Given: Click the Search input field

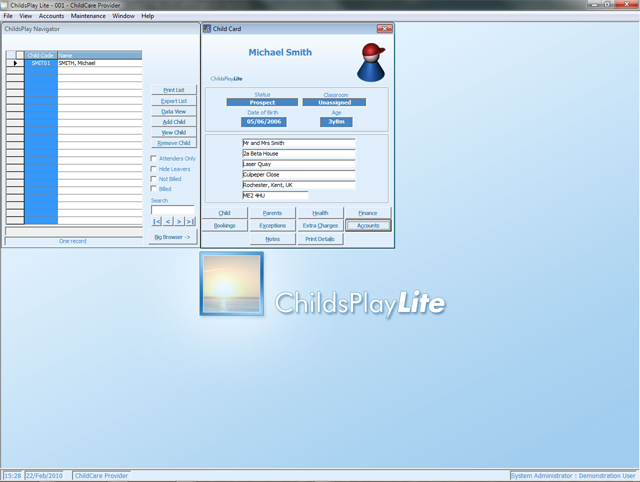Looking at the screenshot, I should pyautogui.click(x=173, y=210).
